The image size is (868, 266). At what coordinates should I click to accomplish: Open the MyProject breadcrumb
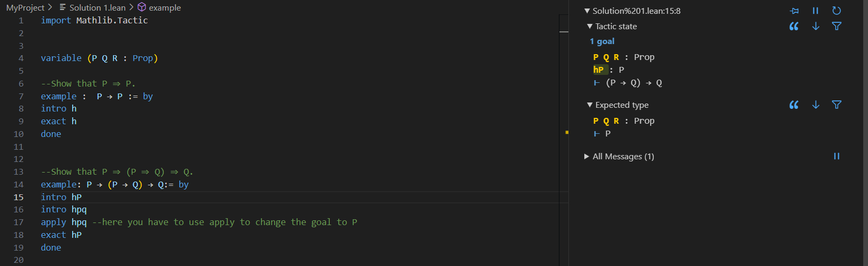pyautogui.click(x=25, y=7)
